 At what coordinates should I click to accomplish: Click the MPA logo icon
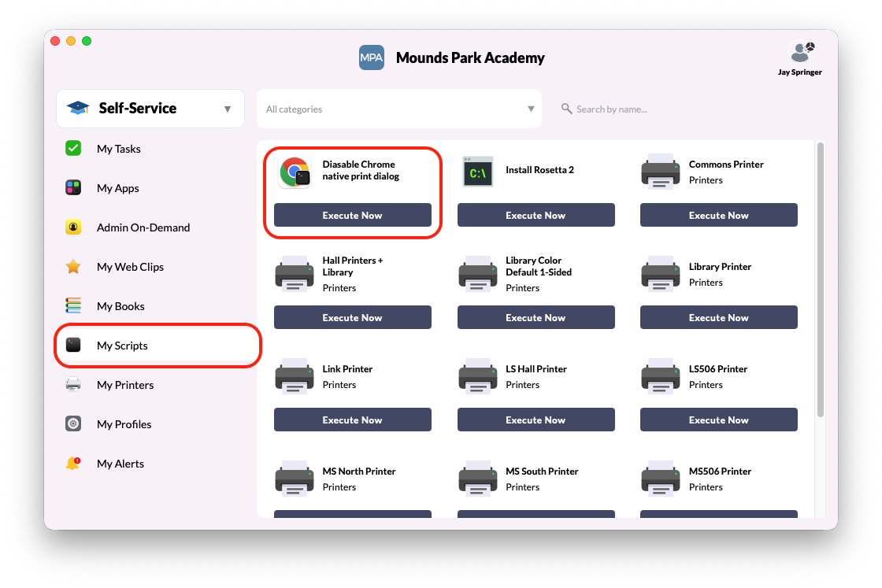[372, 57]
